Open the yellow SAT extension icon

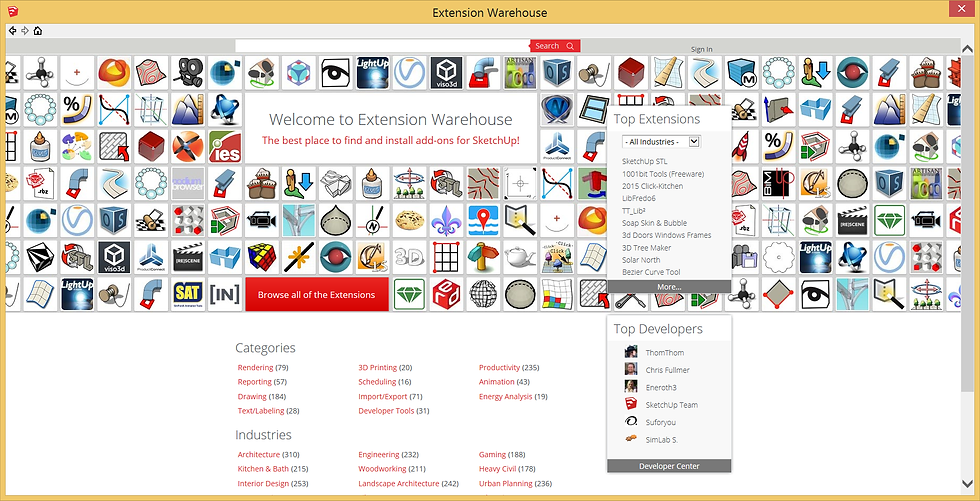[188, 294]
